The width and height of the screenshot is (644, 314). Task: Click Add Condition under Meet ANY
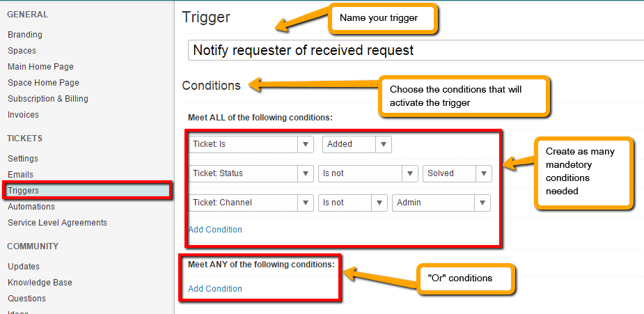coord(215,289)
